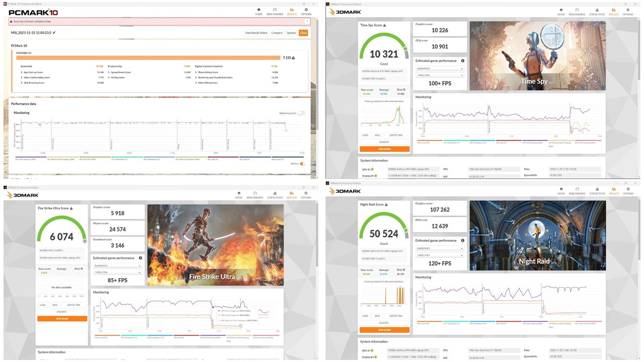The width and height of the screenshot is (644, 362).
Task: Select RESULTS in the PCMark 10 window
Action: 292,11
